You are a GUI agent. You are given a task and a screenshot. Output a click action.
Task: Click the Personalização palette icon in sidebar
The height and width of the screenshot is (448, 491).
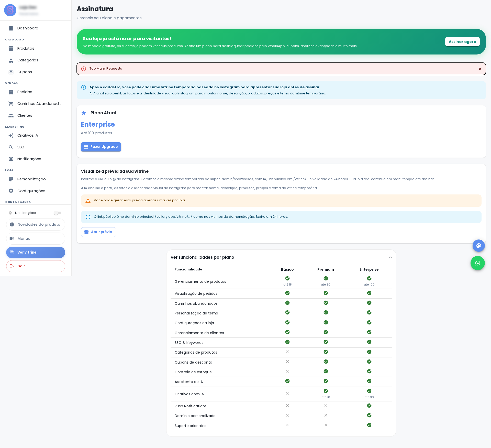[11, 179]
